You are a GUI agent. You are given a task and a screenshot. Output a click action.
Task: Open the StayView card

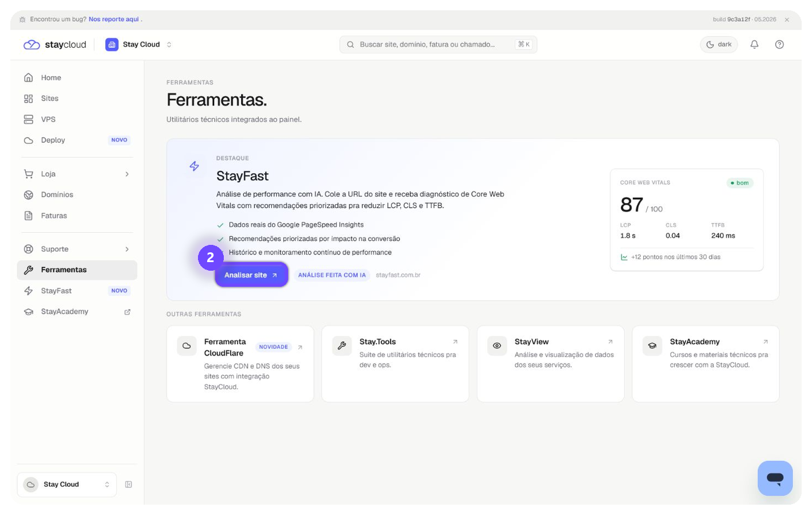point(550,364)
